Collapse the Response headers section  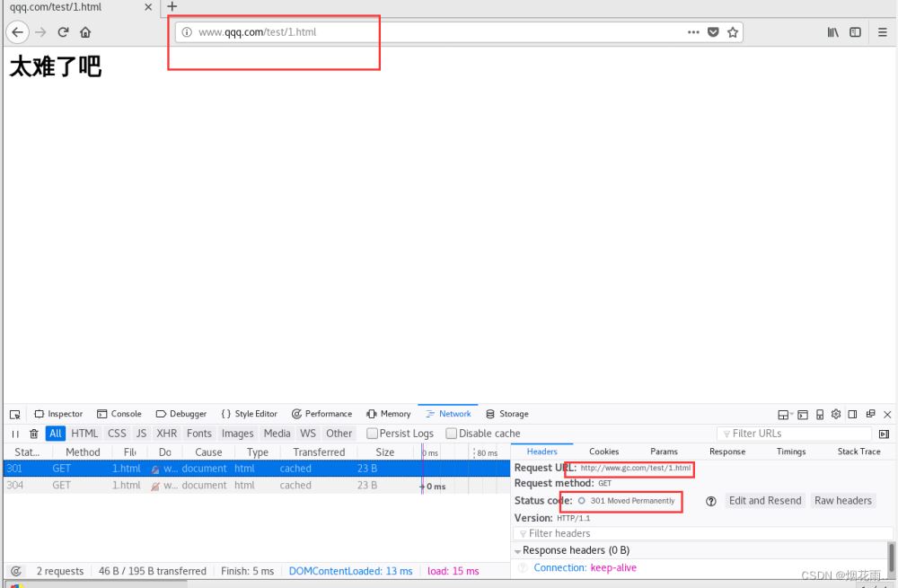click(x=518, y=551)
